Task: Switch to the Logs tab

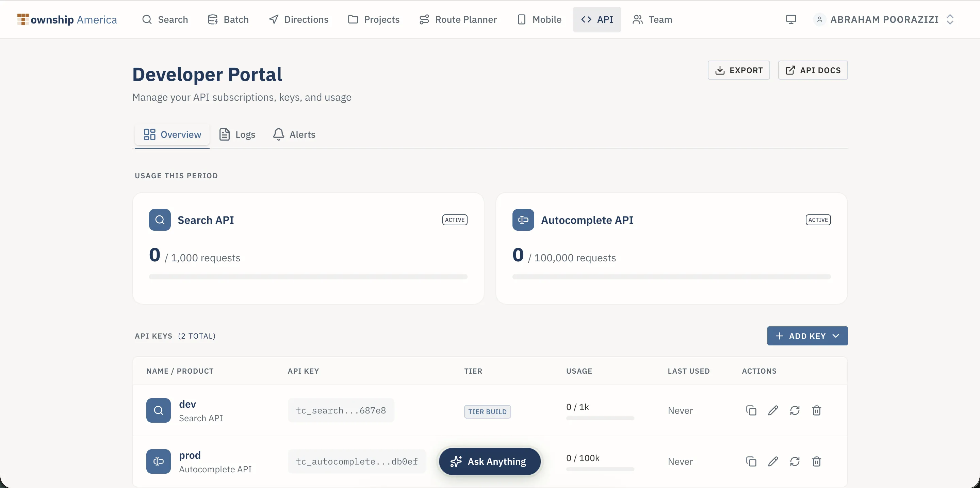Action: (236, 134)
